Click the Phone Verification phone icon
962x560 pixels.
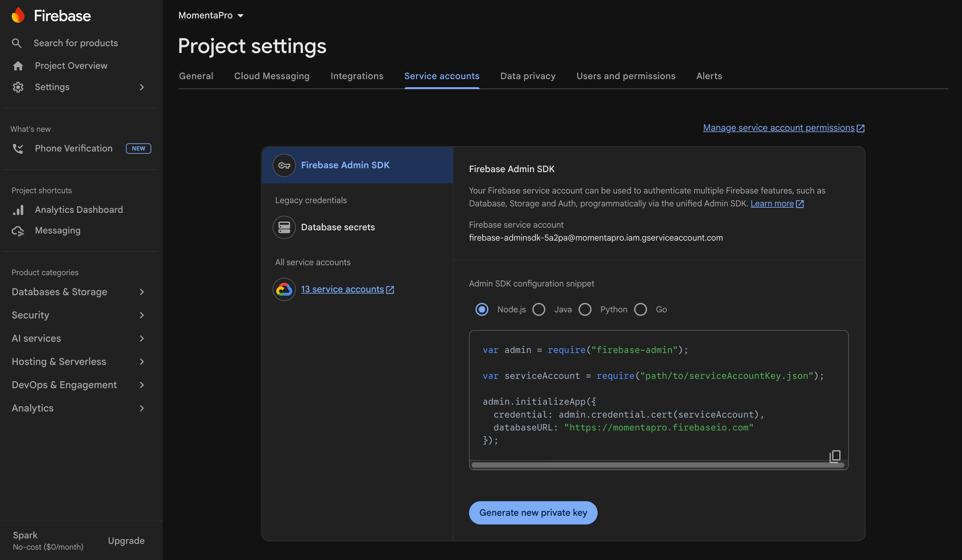[18, 149]
